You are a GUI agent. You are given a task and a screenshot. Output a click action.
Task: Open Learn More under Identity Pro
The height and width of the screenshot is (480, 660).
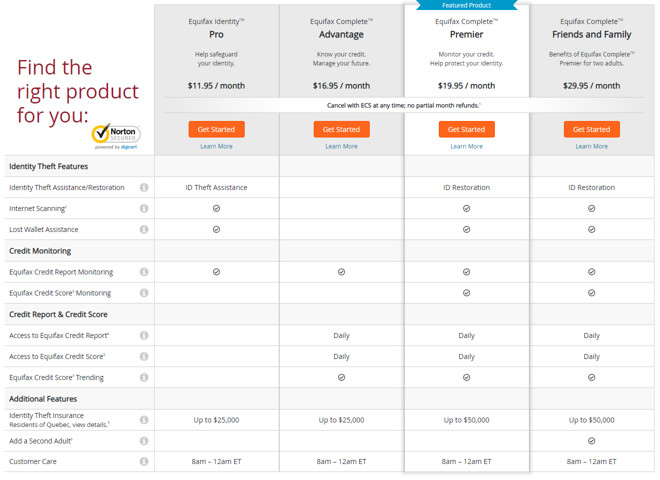point(216,147)
